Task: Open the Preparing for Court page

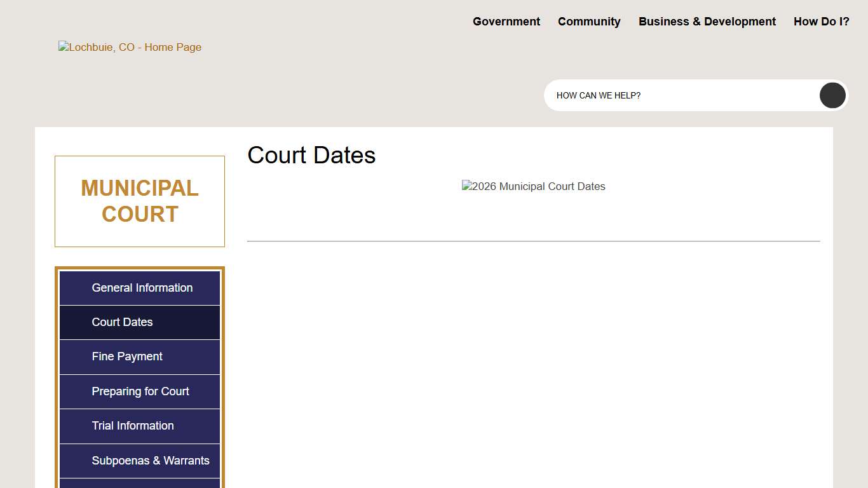Action: click(140, 391)
